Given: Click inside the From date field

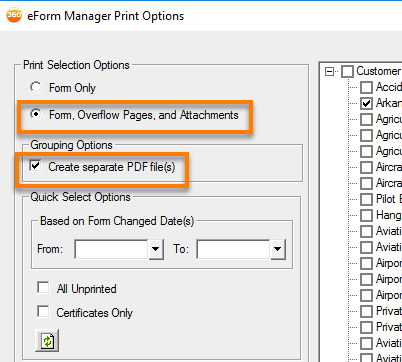Looking at the screenshot, I should point(111,249).
